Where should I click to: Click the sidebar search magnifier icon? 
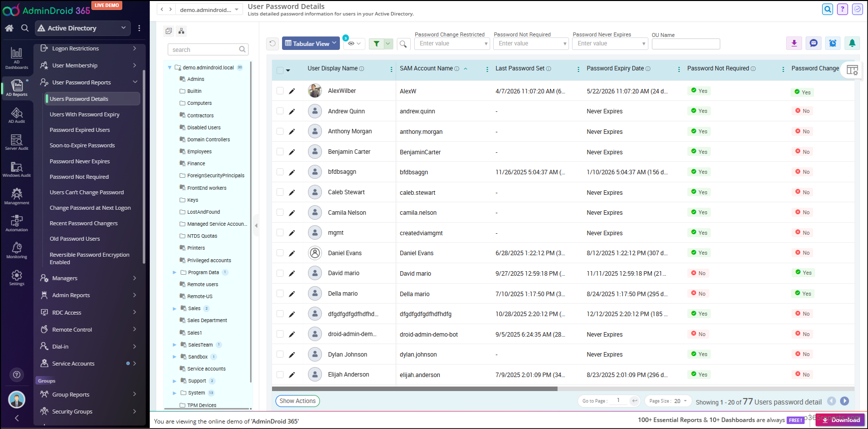tap(24, 28)
